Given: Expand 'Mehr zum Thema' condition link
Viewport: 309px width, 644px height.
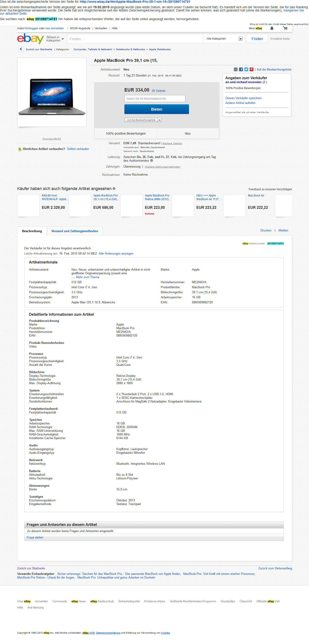Looking at the screenshot, I should [87, 277].
